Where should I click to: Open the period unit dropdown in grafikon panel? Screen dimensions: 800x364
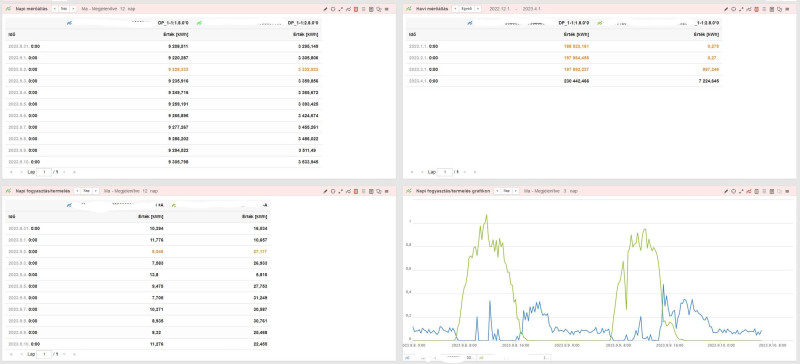coord(506,191)
